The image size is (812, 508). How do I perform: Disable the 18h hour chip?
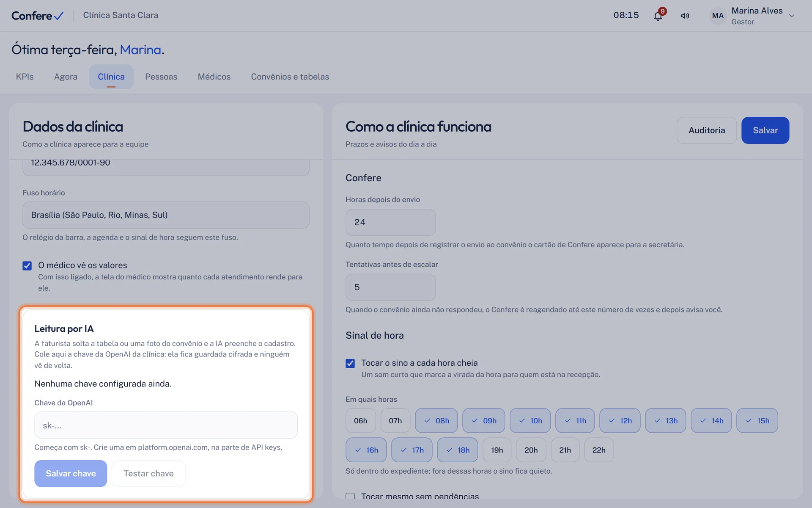click(x=458, y=450)
